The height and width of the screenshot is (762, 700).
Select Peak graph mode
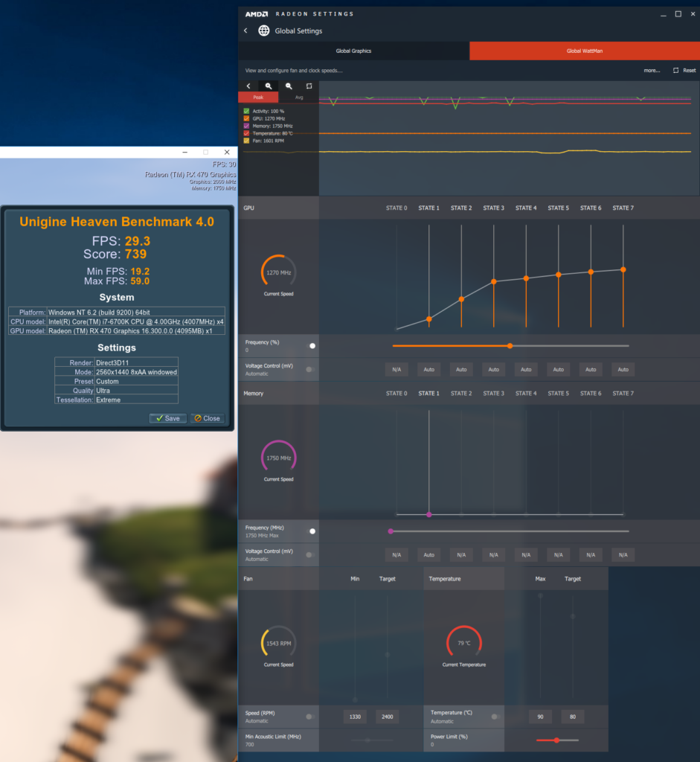[x=258, y=97]
